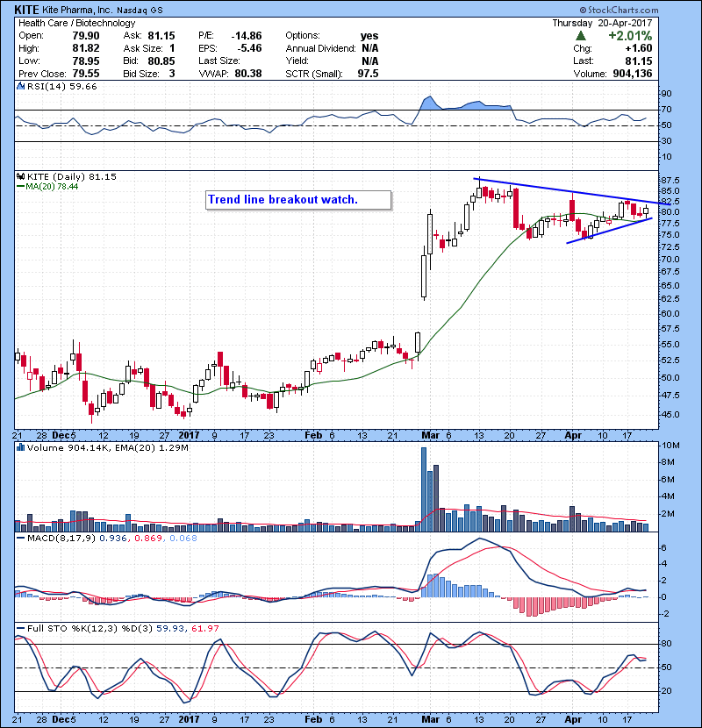Select the Low value 78.95
The width and height of the screenshot is (702, 728).
pos(86,61)
